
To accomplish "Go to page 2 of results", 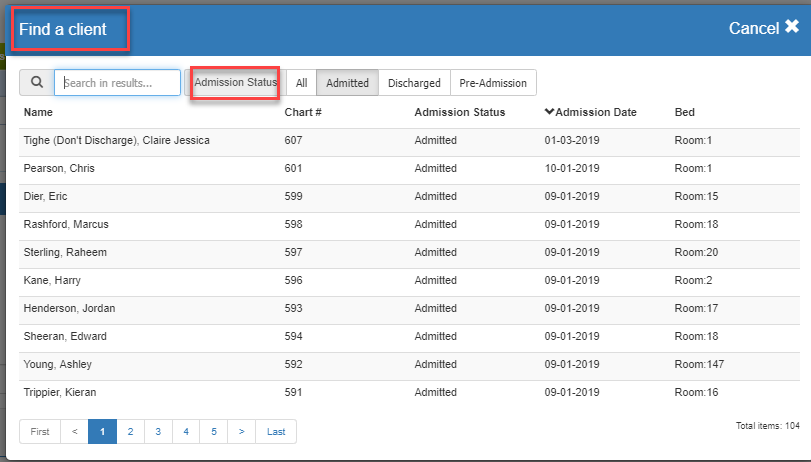I will [130, 431].
